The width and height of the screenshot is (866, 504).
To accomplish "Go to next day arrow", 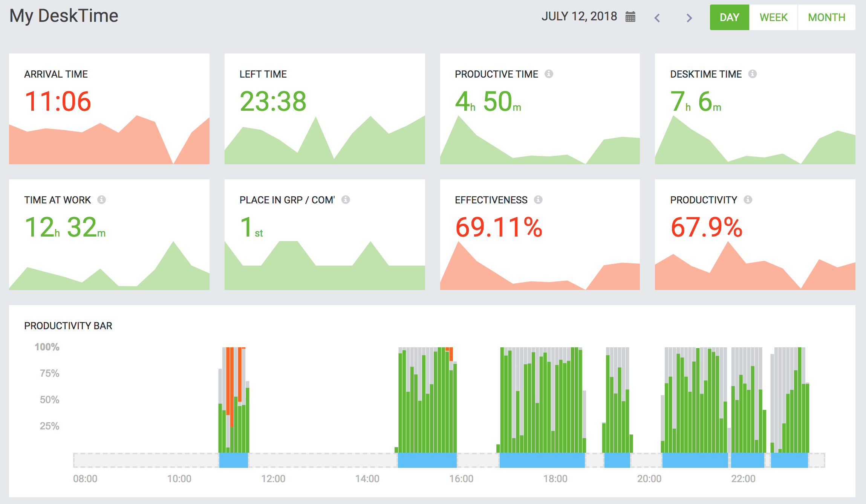I will pos(689,18).
